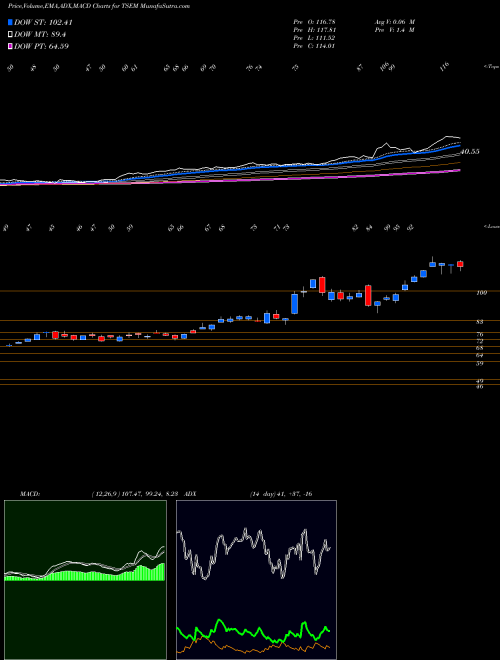Click the 'Pre O: 116.78' open value

pyautogui.click(x=314, y=22)
